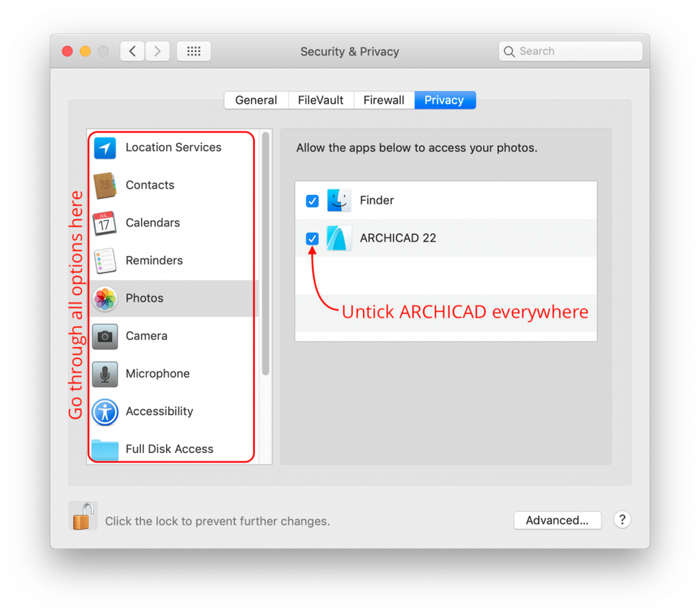Click the Location Services arrow icon
The height and width of the screenshot is (615, 700).
tap(105, 148)
